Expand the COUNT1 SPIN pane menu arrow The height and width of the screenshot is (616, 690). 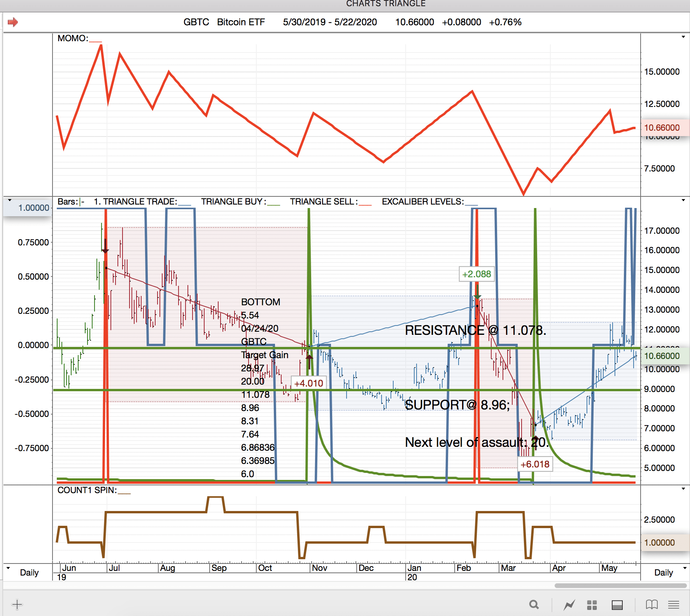pyautogui.click(x=683, y=489)
